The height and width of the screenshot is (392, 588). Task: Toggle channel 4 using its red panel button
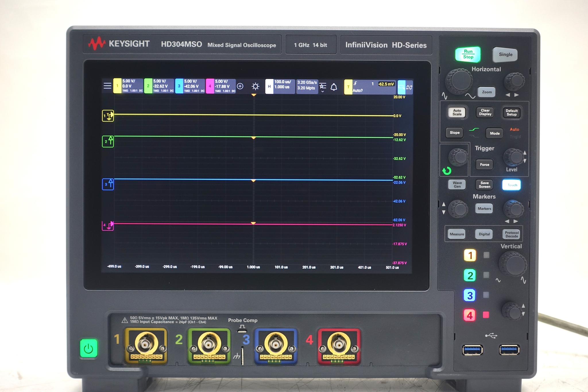[x=470, y=315]
